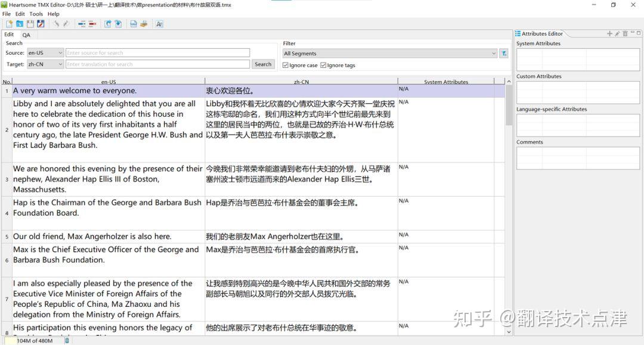Open the filter settings funnel icon
The height and width of the screenshot is (345, 644).
504,52
